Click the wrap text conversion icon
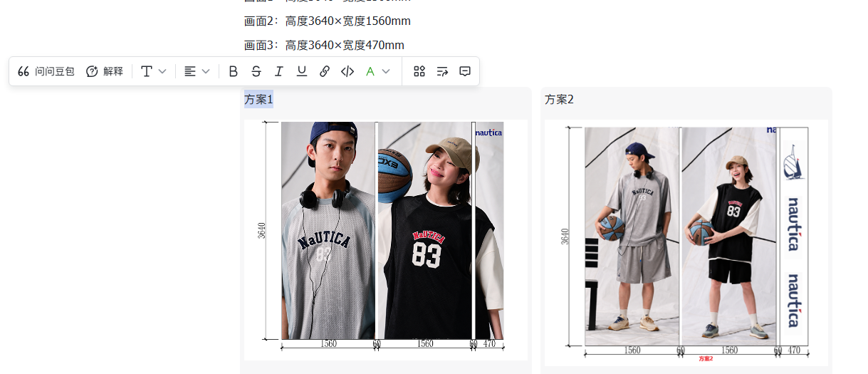This screenshot has width=868, height=374. pyautogui.click(x=442, y=71)
